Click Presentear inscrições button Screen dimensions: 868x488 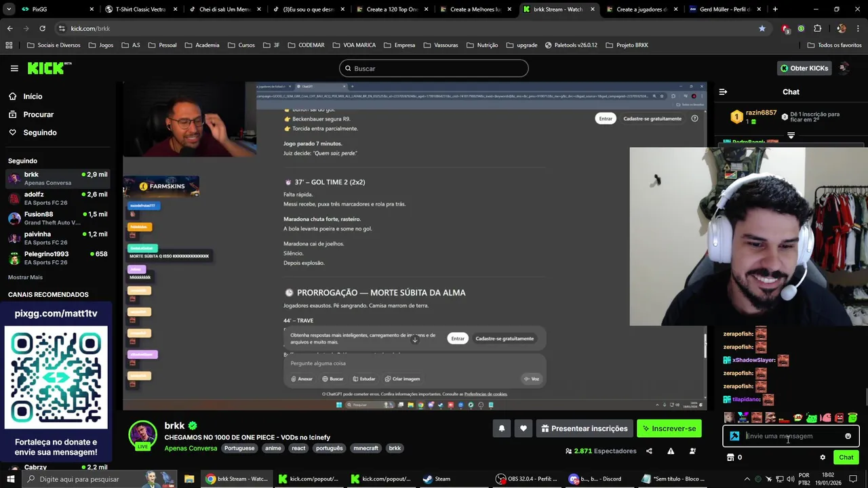[585, 428]
